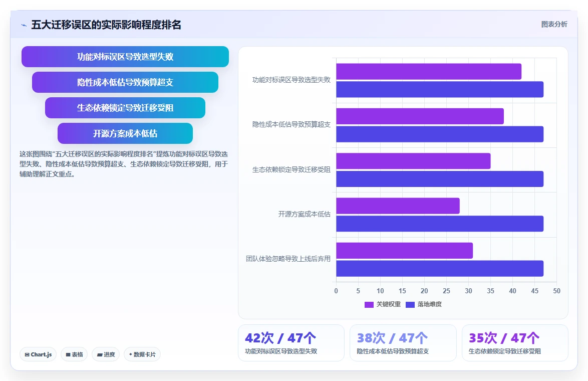This screenshot has width=588, height=381.
Task: Click the Chart.js tag
Action: click(x=38, y=354)
